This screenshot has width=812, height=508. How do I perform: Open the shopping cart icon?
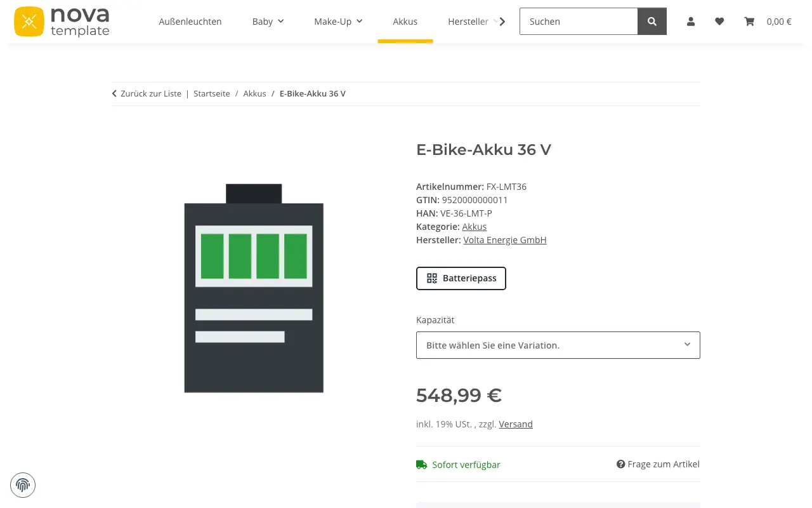click(x=749, y=22)
